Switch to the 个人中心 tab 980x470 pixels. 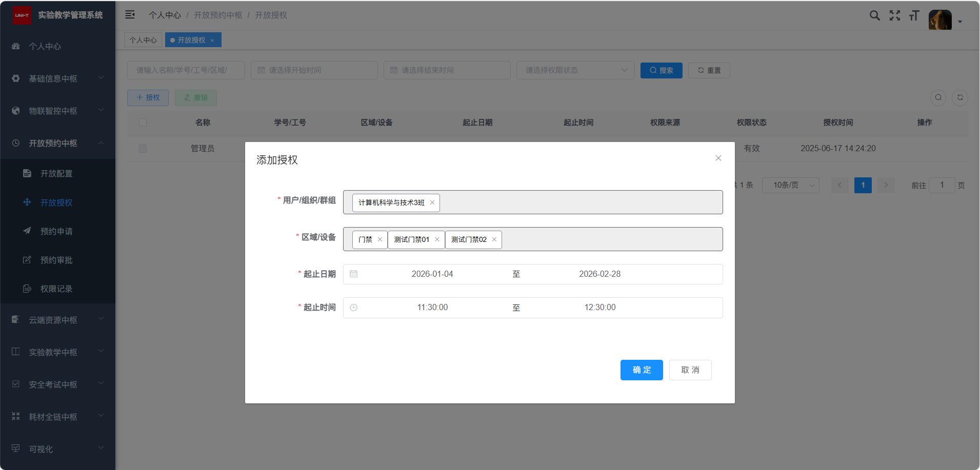click(143, 40)
